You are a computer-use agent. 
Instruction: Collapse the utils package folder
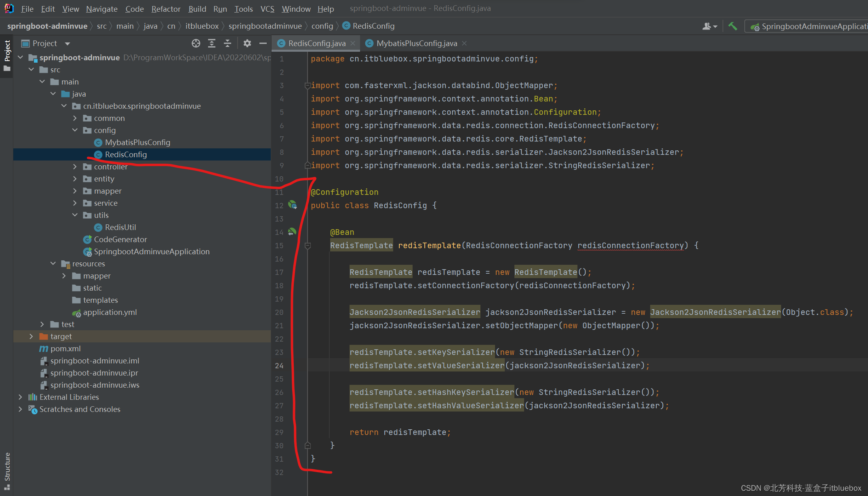point(75,215)
